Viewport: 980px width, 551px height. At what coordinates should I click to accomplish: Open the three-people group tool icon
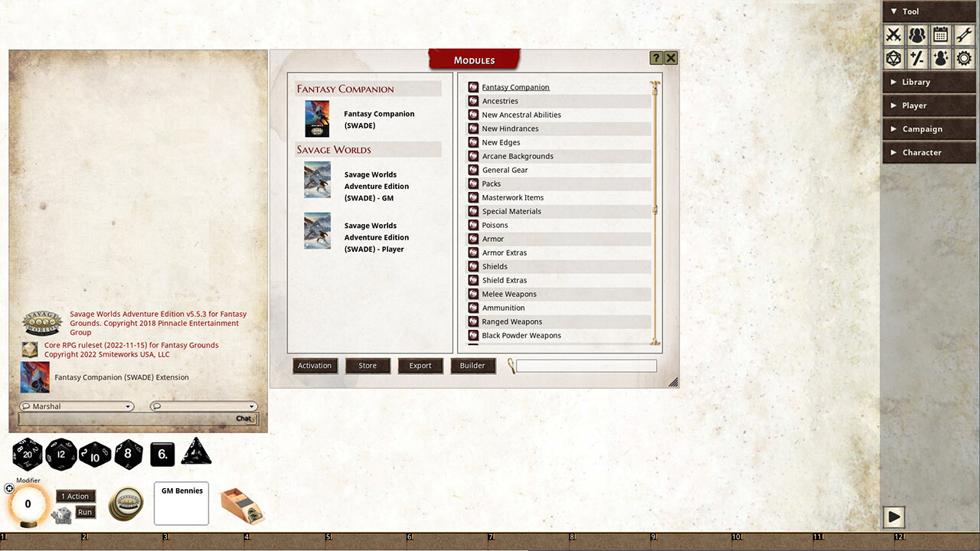(917, 34)
